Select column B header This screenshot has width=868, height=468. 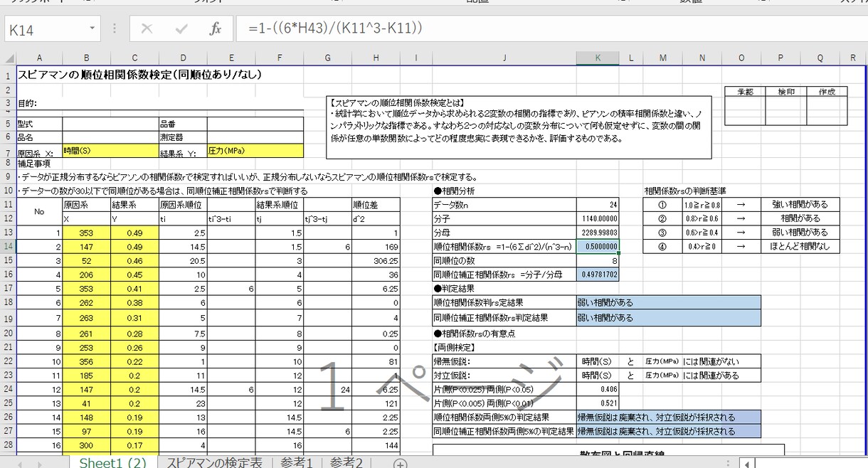(x=86, y=58)
